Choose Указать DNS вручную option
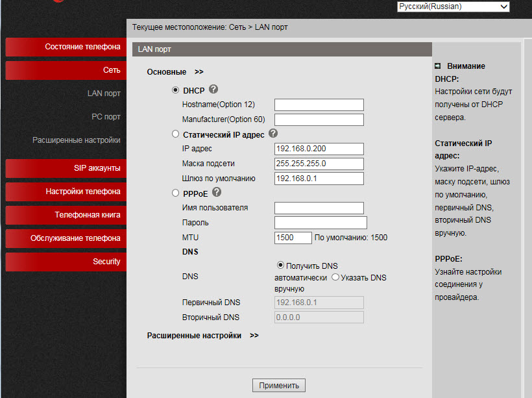This screenshot has height=398, width=532. [x=335, y=277]
